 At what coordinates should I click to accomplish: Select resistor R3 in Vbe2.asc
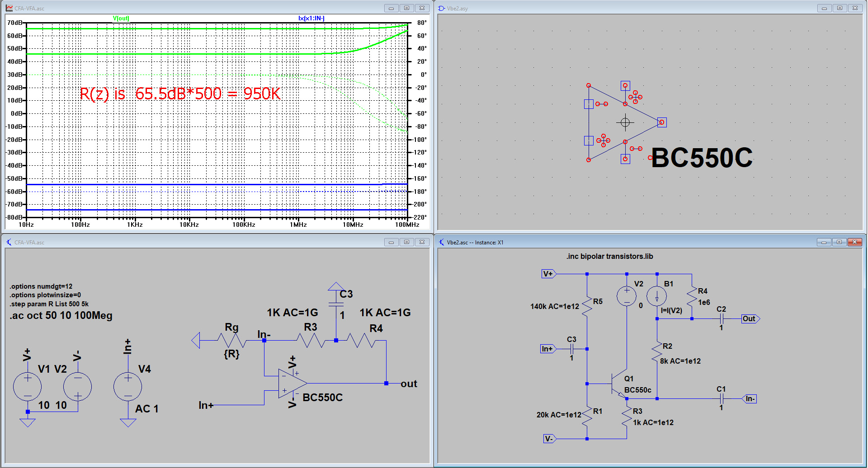(627, 417)
